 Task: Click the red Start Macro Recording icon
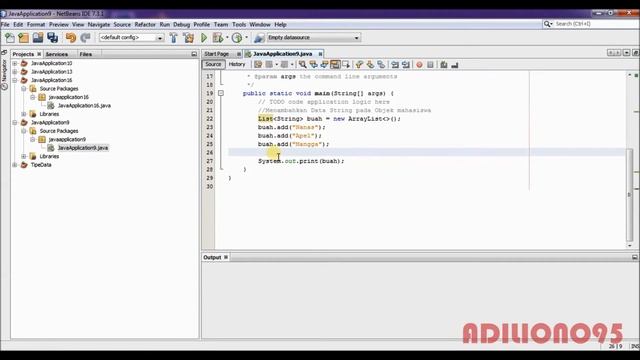click(x=419, y=64)
